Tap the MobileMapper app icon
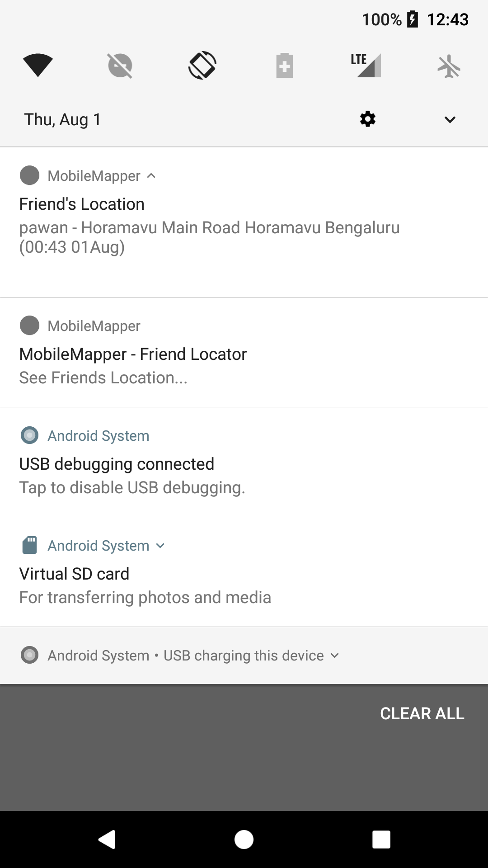 (x=30, y=176)
